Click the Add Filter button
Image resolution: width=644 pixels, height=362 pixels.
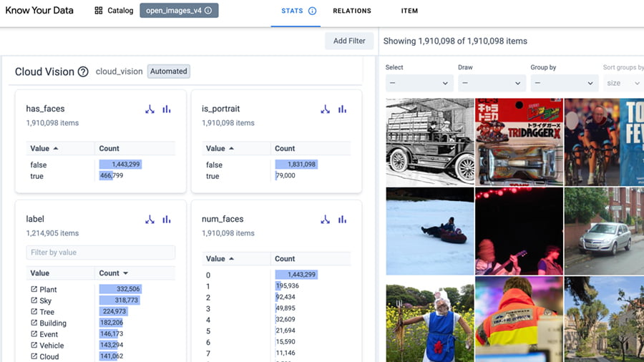tap(349, 41)
